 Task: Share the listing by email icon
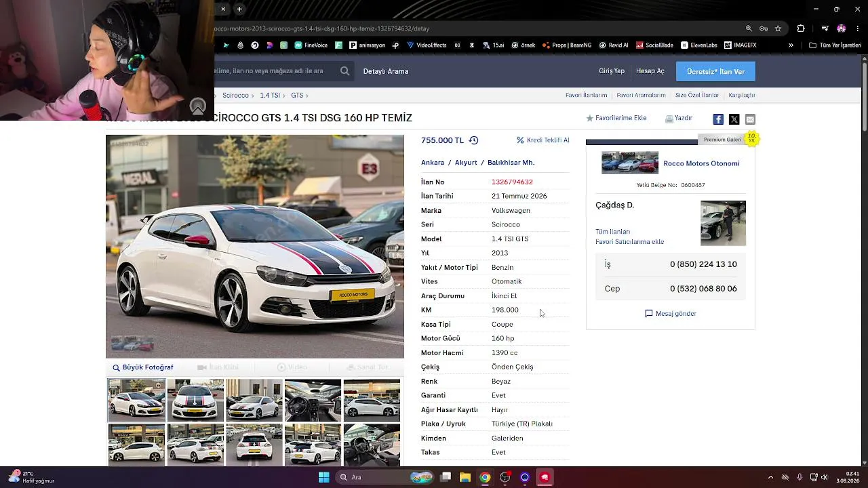click(x=750, y=119)
